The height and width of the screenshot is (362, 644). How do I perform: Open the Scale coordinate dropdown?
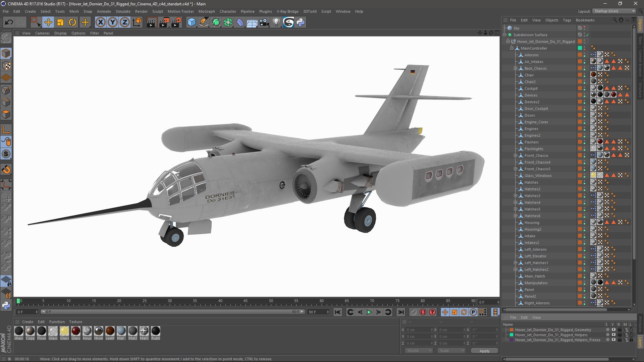[451, 351]
